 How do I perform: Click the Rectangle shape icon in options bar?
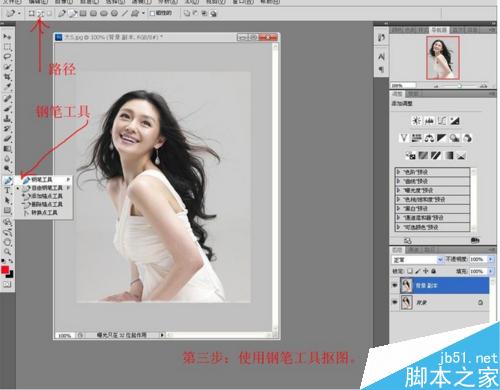[83, 13]
